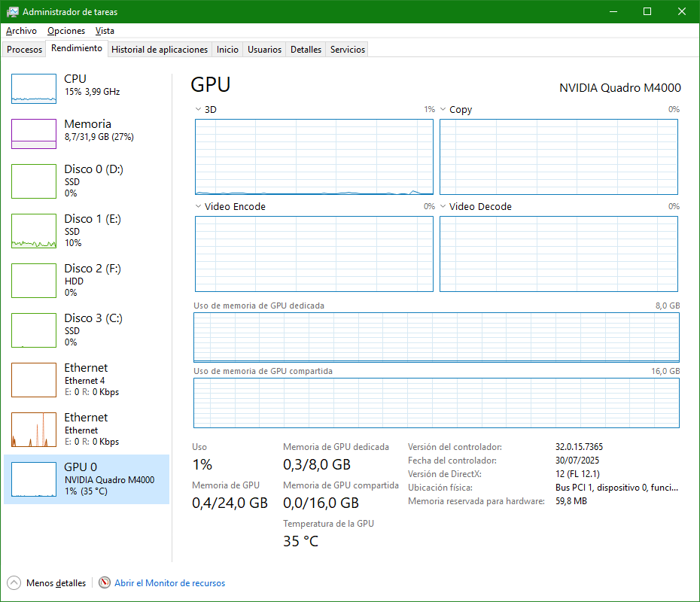The image size is (700, 602).
Task: Select the Disco 1 (E:) graph thumbnail
Action: tap(34, 231)
